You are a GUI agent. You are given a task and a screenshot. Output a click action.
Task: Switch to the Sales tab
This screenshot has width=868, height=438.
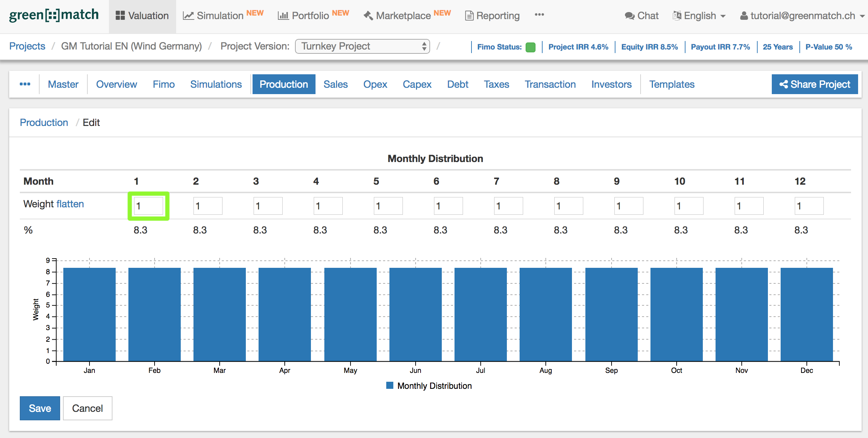click(x=335, y=84)
